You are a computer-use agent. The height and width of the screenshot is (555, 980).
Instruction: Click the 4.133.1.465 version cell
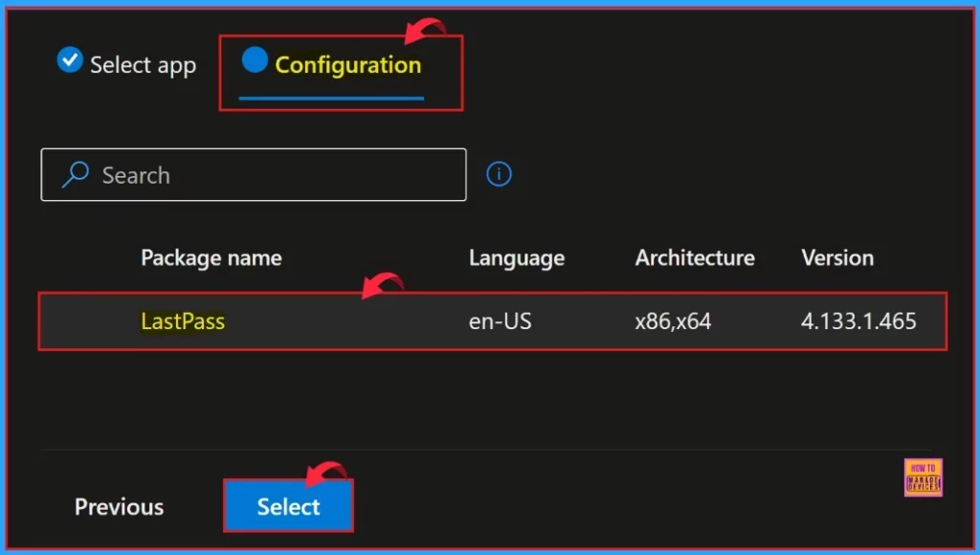[x=858, y=322]
